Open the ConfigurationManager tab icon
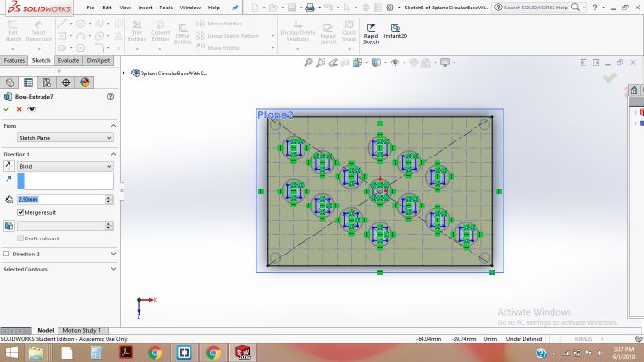 pos(47,83)
